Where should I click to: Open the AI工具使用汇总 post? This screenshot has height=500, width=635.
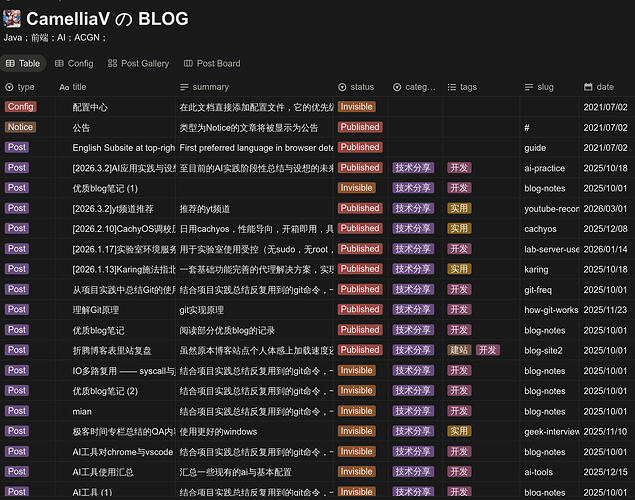click(103, 472)
